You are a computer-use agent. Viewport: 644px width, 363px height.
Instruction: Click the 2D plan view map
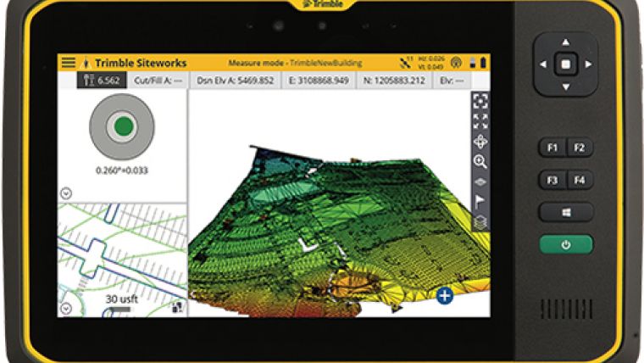[x=122, y=260]
